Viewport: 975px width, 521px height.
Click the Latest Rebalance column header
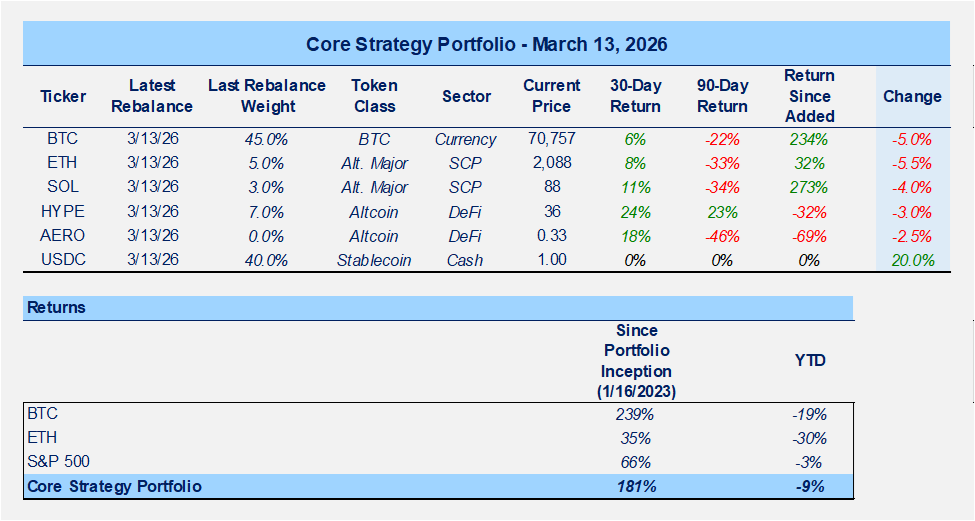click(152, 96)
